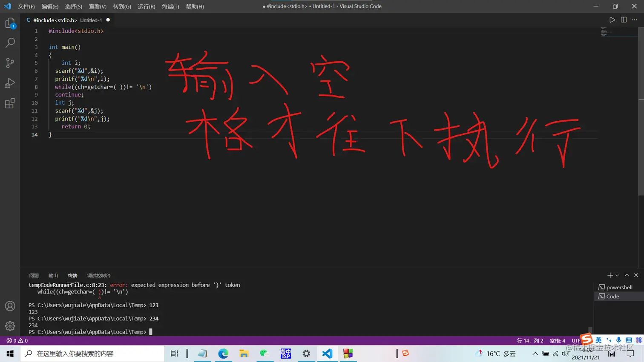
Task: Open the Search view in activity bar
Action: click(10, 43)
